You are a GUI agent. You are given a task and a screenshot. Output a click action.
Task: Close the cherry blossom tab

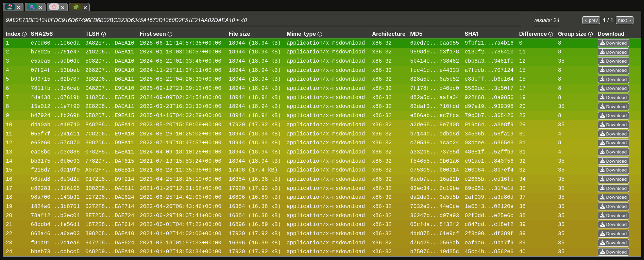click(63, 7)
